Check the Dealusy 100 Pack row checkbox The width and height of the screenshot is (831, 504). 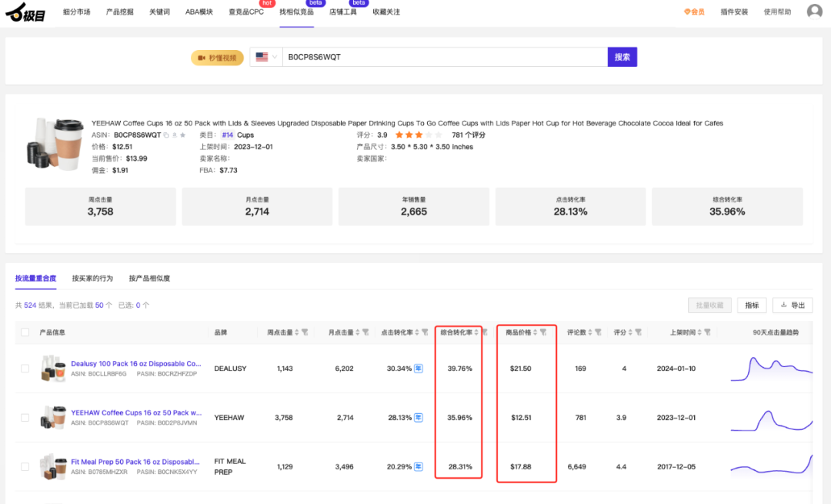point(25,369)
